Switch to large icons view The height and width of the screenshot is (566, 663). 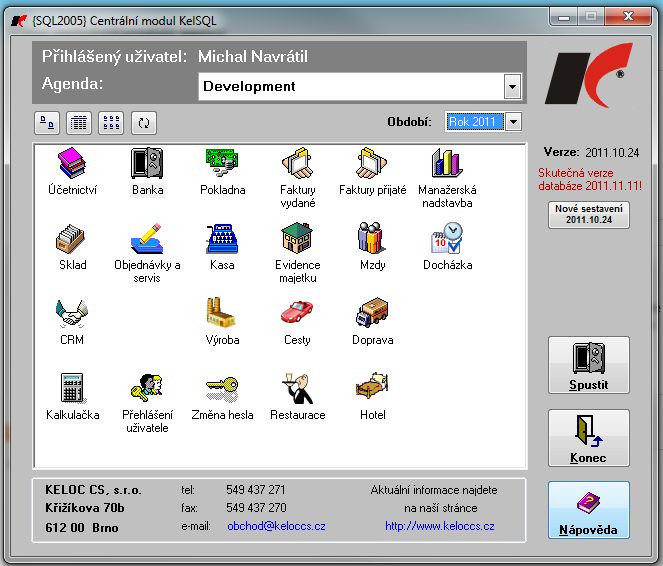(x=47, y=123)
